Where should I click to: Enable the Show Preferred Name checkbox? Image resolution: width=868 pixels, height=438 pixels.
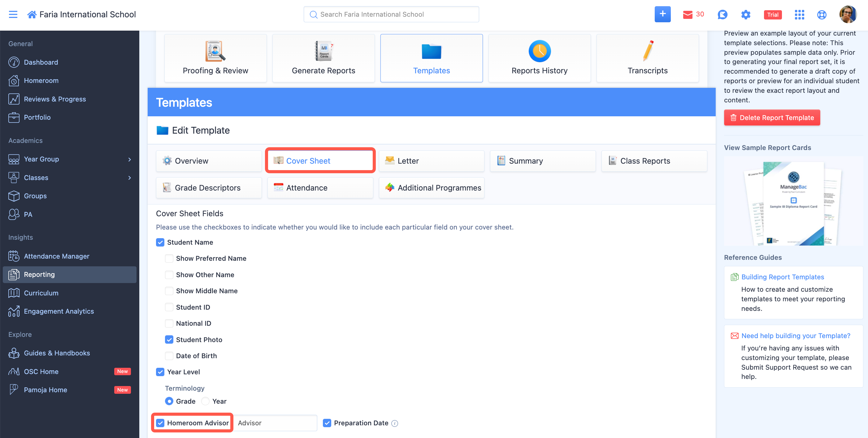pyautogui.click(x=169, y=258)
